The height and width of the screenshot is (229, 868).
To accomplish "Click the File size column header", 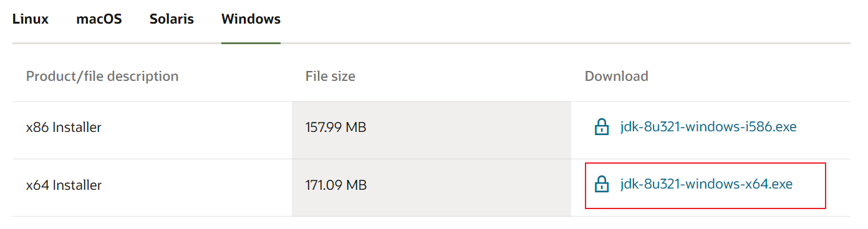I will click(x=330, y=77).
